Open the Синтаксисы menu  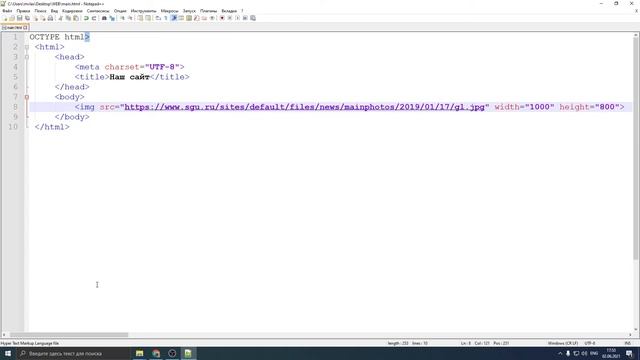click(x=98, y=11)
